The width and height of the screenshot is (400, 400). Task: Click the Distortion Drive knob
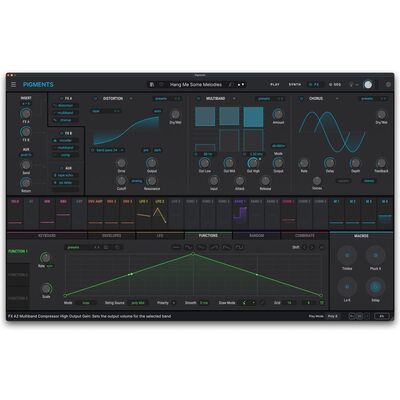(x=121, y=163)
